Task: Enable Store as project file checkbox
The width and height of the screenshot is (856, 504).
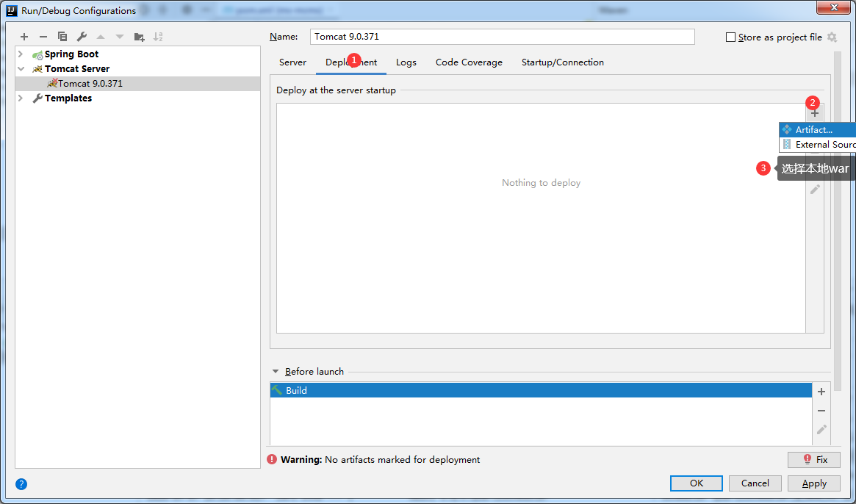Action: click(x=730, y=37)
